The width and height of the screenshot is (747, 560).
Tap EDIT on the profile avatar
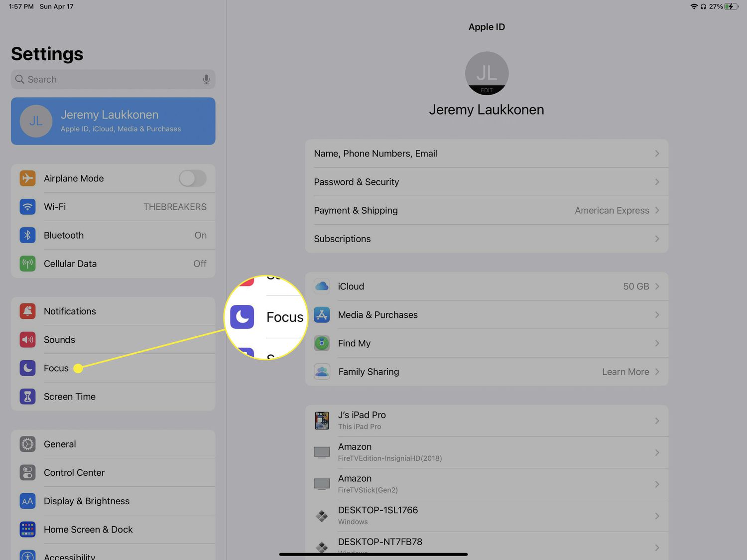tap(487, 90)
